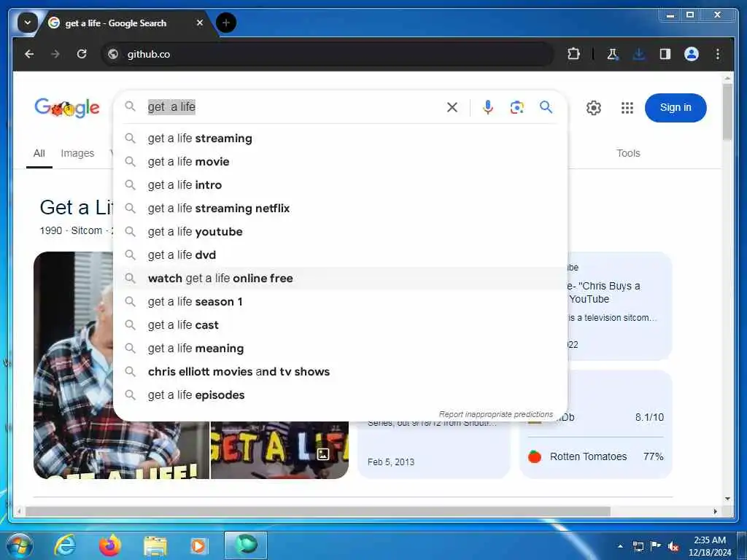The height and width of the screenshot is (560, 747).
Task: Open the downloads icon in toolbar
Action: [638, 54]
